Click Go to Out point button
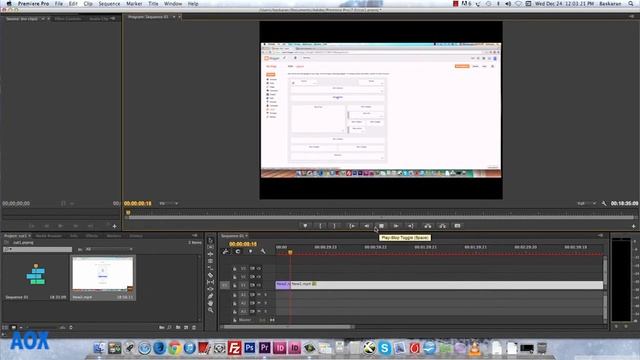The image size is (640, 360). pos(411,226)
